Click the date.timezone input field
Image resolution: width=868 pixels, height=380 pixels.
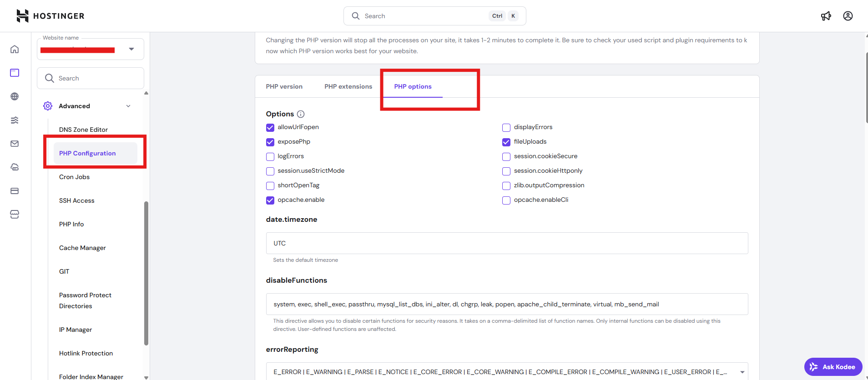(506, 243)
